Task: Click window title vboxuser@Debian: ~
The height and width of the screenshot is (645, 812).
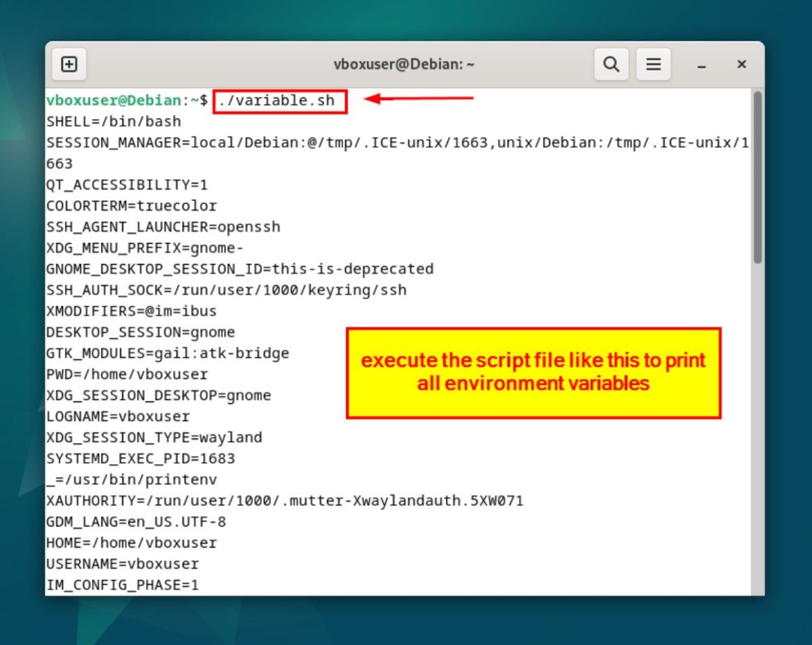Action: (404, 64)
